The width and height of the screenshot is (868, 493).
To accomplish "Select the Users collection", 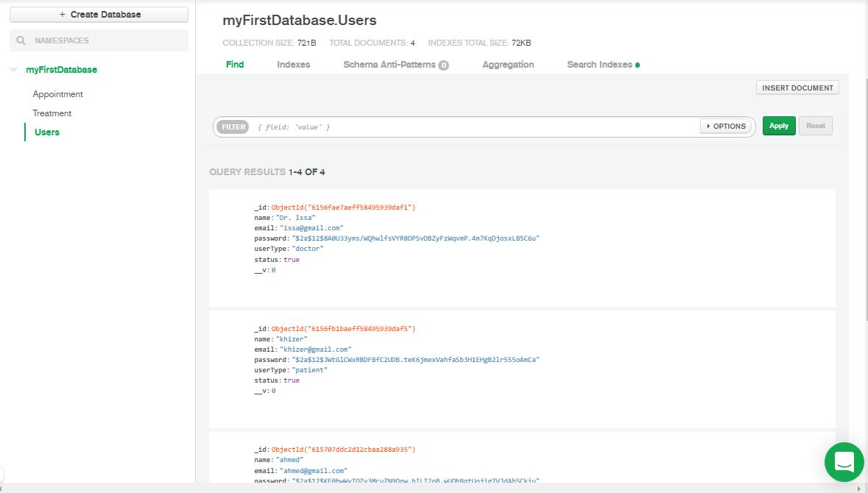I will [47, 132].
